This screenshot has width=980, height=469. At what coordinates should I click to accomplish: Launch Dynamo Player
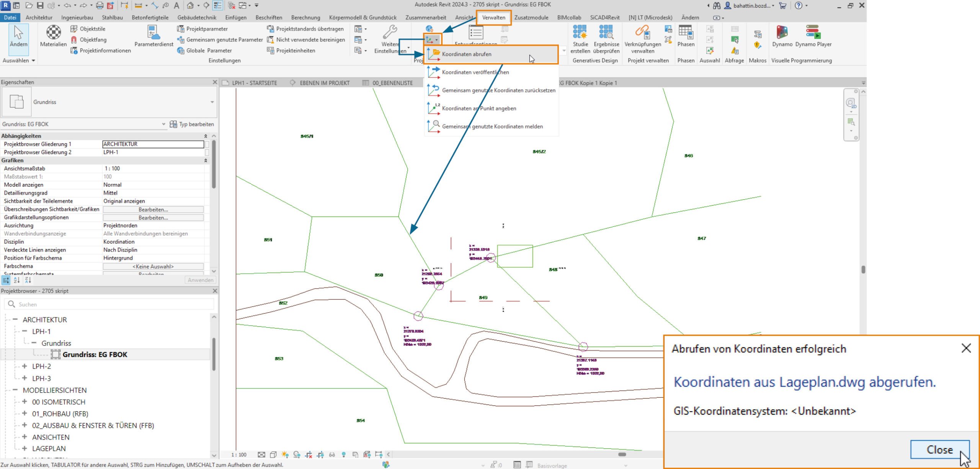(813, 36)
